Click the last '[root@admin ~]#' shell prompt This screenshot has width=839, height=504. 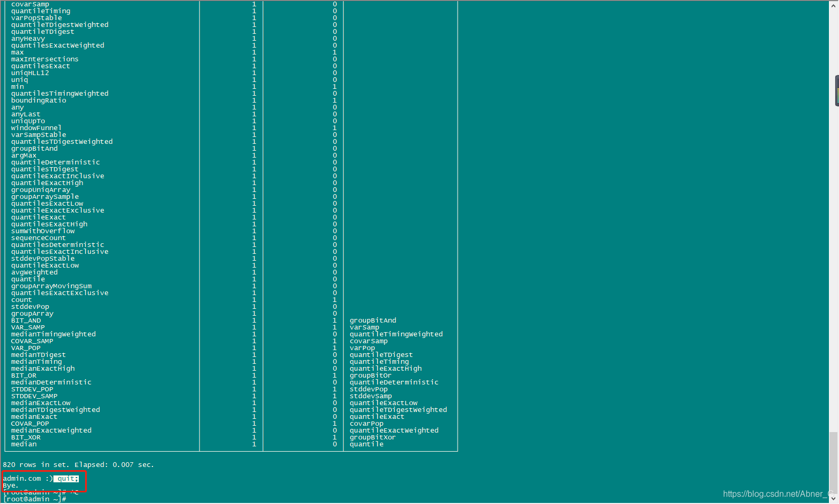[34, 499]
